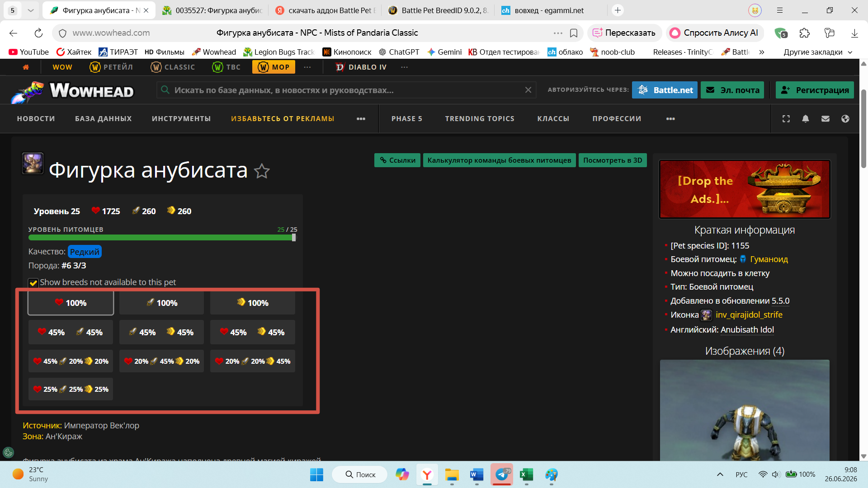This screenshot has height=488, width=868.
Task: Show hidden system tray icons
Action: tap(720, 474)
